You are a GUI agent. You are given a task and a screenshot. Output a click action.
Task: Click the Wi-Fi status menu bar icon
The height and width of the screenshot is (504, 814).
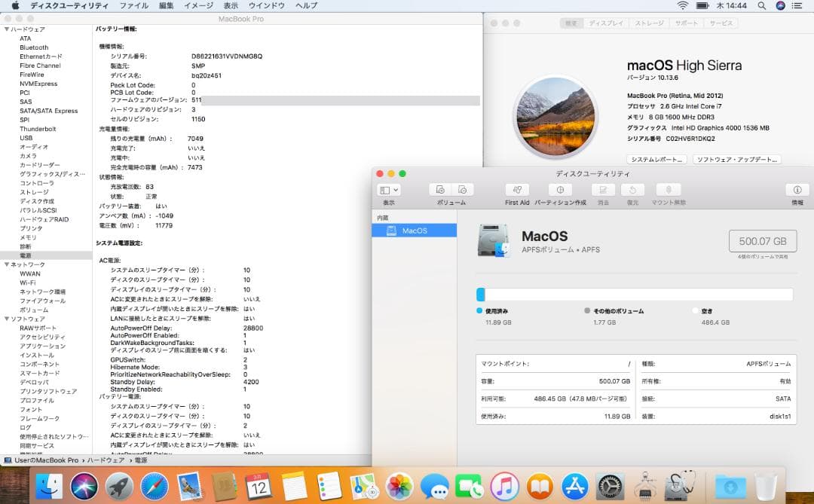683,6
